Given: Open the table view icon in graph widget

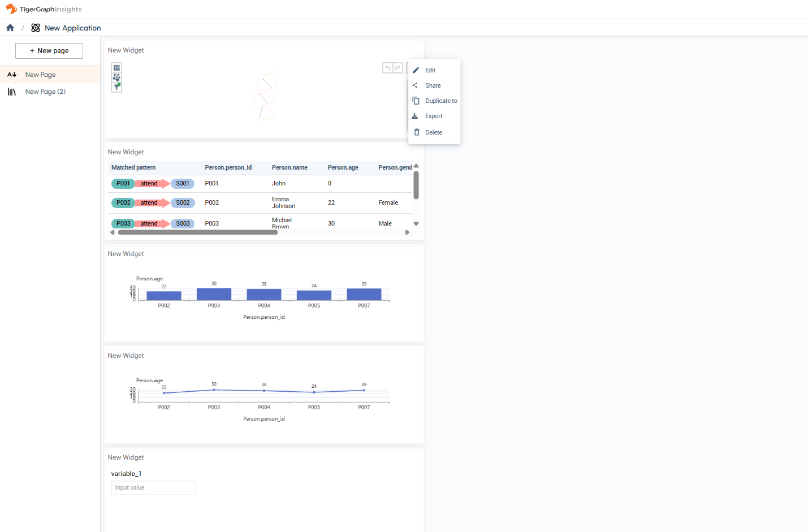Looking at the screenshot, I should click(x=116, y=68).
